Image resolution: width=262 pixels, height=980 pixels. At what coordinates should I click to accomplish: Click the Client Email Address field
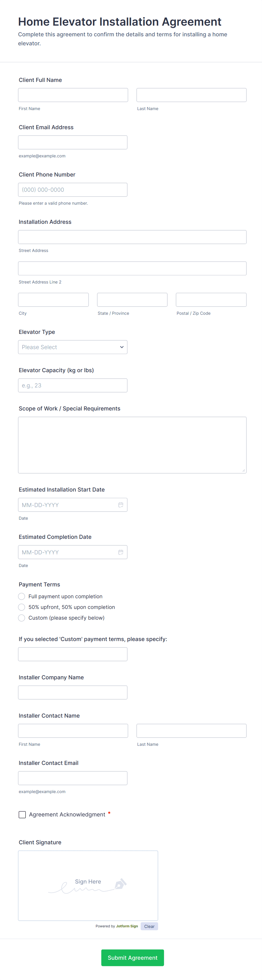pos(72,142)
